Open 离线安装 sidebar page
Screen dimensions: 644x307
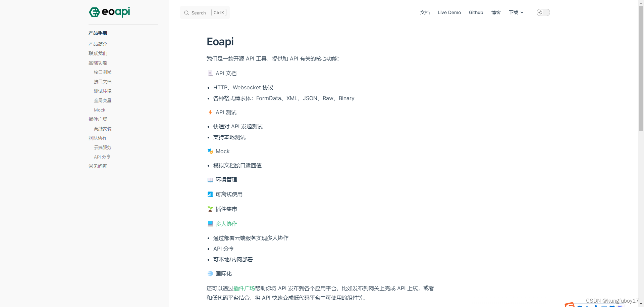pyautogui.click(x=103, y=129)
